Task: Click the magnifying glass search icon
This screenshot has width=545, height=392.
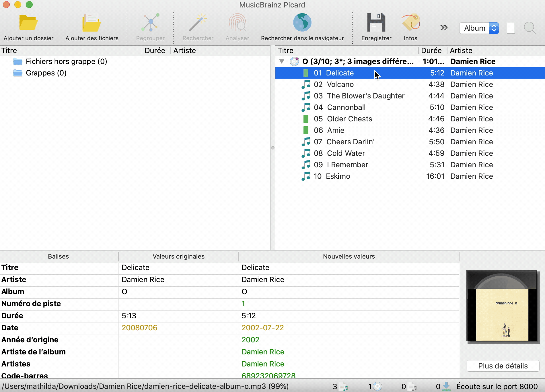Action: [530, 28]
